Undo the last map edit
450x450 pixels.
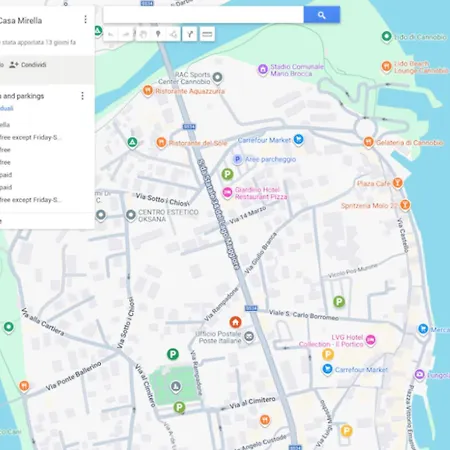[111, 34]
